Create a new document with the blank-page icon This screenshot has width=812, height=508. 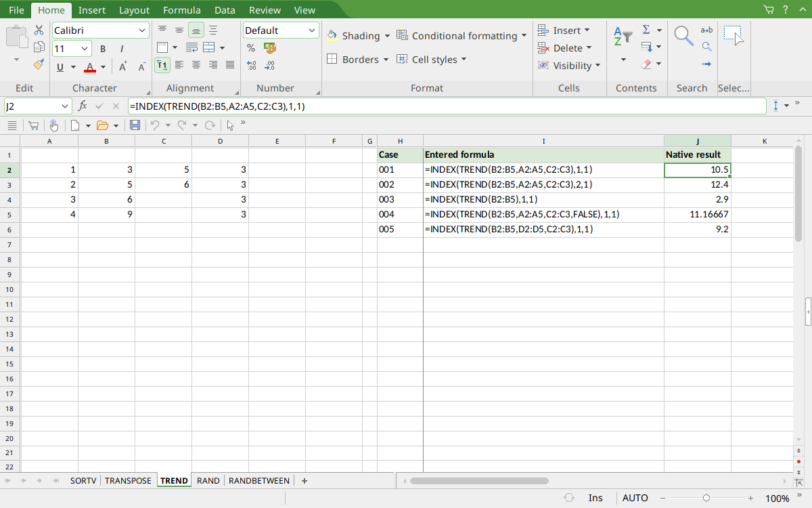(x=76, y=125)
